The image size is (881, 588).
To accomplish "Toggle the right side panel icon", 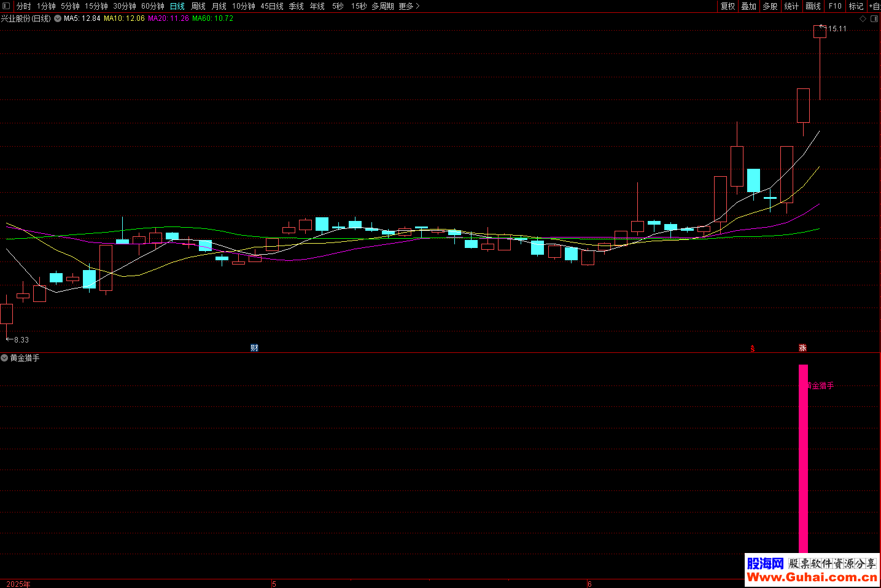I will [874, 18].
